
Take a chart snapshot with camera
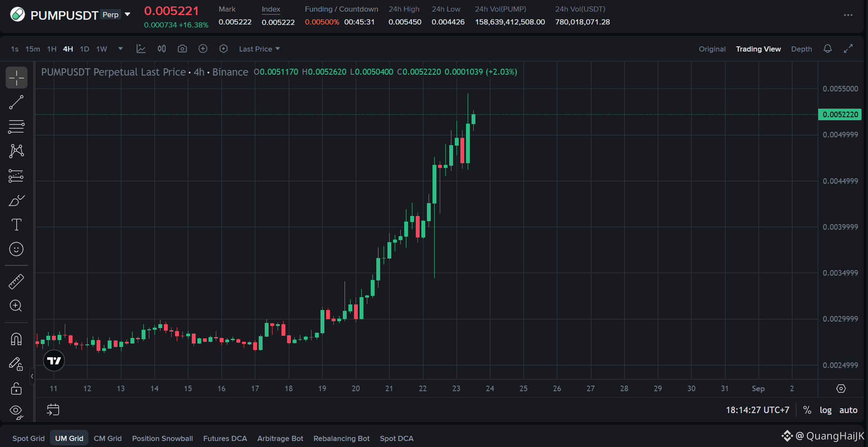(x=182, y=49)
